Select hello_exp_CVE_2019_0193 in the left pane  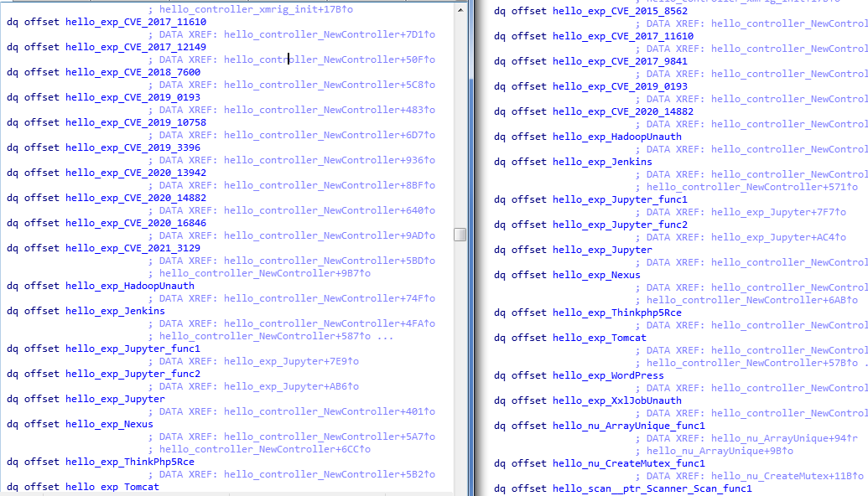133,97
